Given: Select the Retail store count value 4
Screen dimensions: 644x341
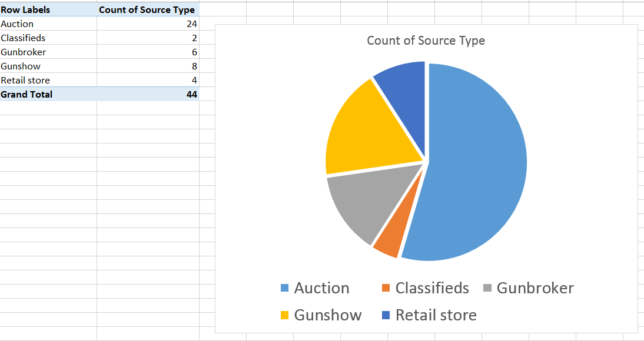Looking at the screenshot, I should (148, 80).
